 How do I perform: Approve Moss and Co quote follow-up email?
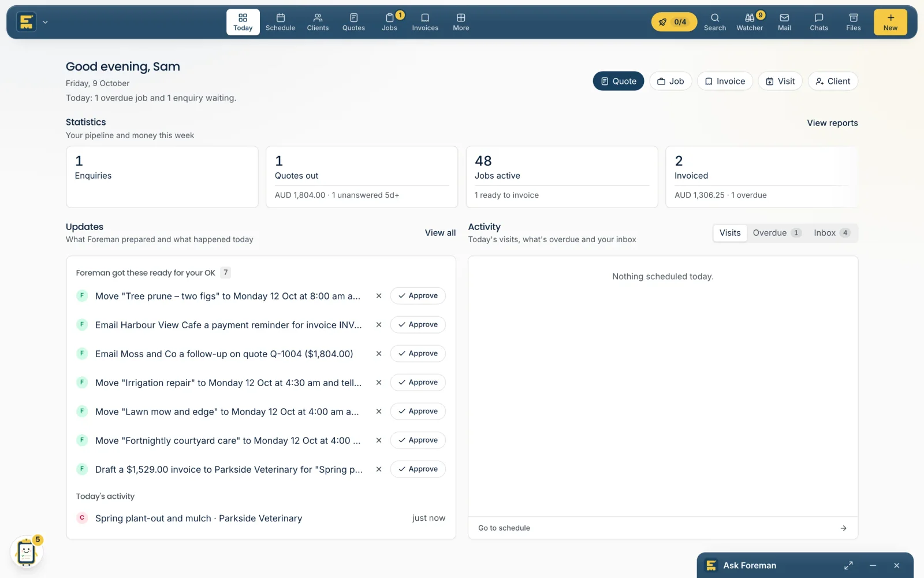point(418,354)
